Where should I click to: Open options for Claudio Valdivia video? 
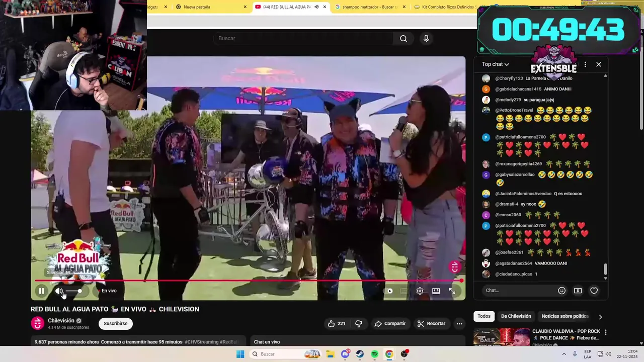tap(605, 332)
